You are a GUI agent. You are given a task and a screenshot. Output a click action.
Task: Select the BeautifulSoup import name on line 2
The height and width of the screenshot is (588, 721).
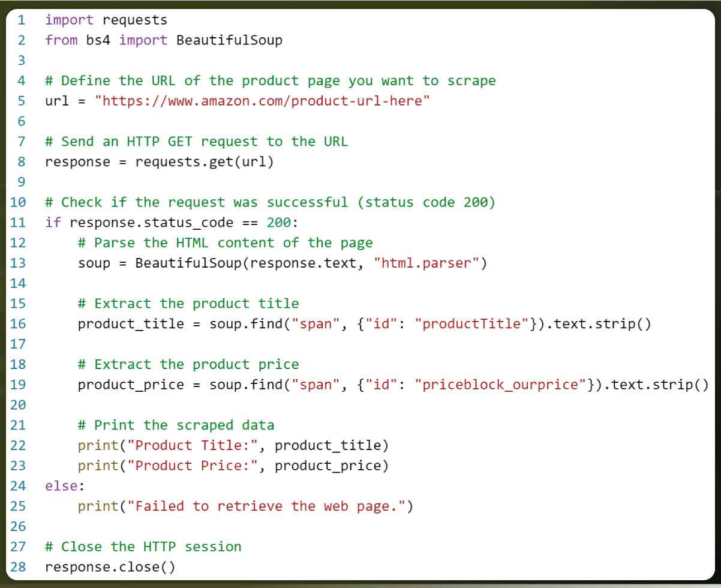point(229,41)
